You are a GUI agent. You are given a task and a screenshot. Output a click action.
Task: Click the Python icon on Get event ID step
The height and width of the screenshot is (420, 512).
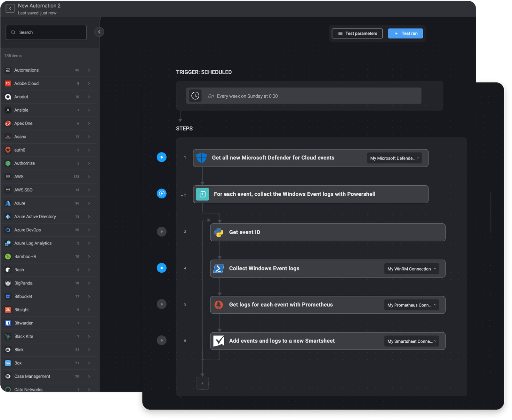tap(219, 232)
